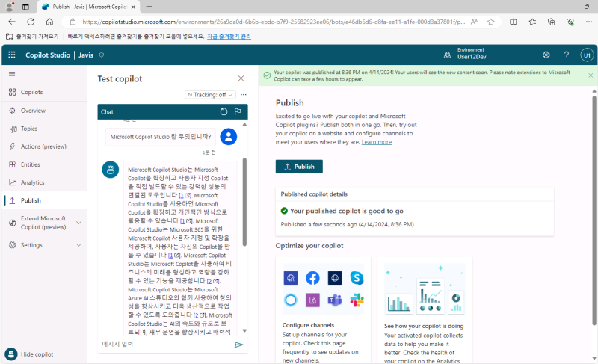598x364 pixels.
Task: Click the bot avatar icon in chat
Action: coord(111,169)
